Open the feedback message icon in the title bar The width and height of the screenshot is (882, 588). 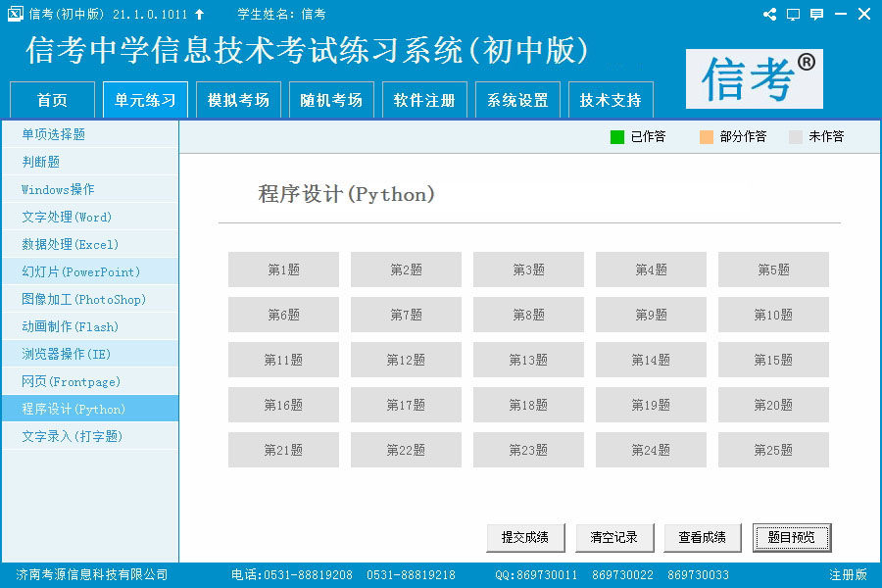click(x=814, y=14)
